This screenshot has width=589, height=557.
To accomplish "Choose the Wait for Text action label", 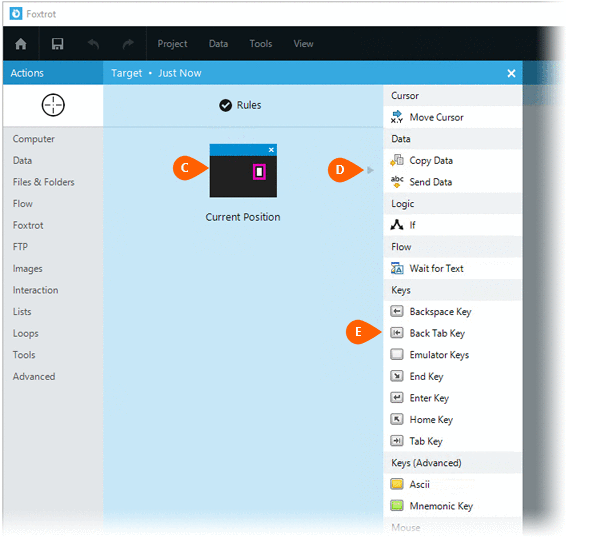I will coord(436,269).
